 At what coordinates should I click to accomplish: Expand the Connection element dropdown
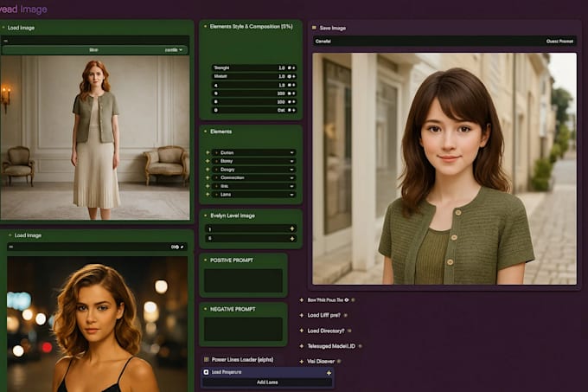point(292,177)
